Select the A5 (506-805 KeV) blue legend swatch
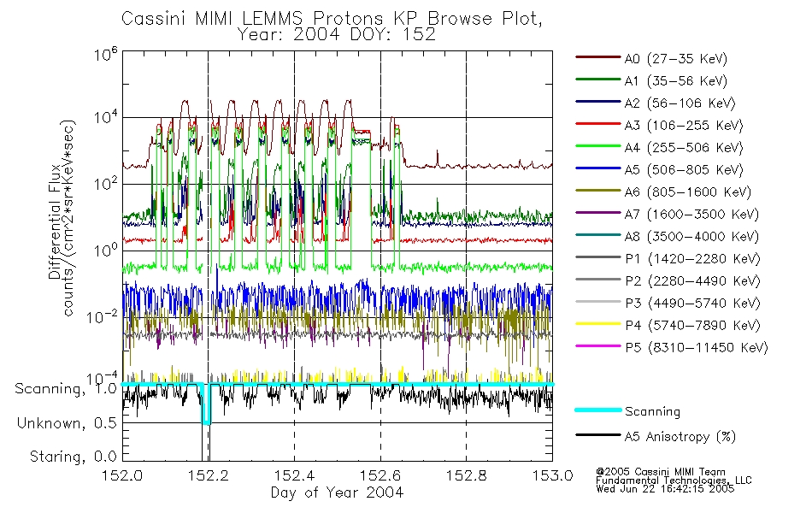The height and width of the screenshot is (513, 812). [x=597, y=168]
